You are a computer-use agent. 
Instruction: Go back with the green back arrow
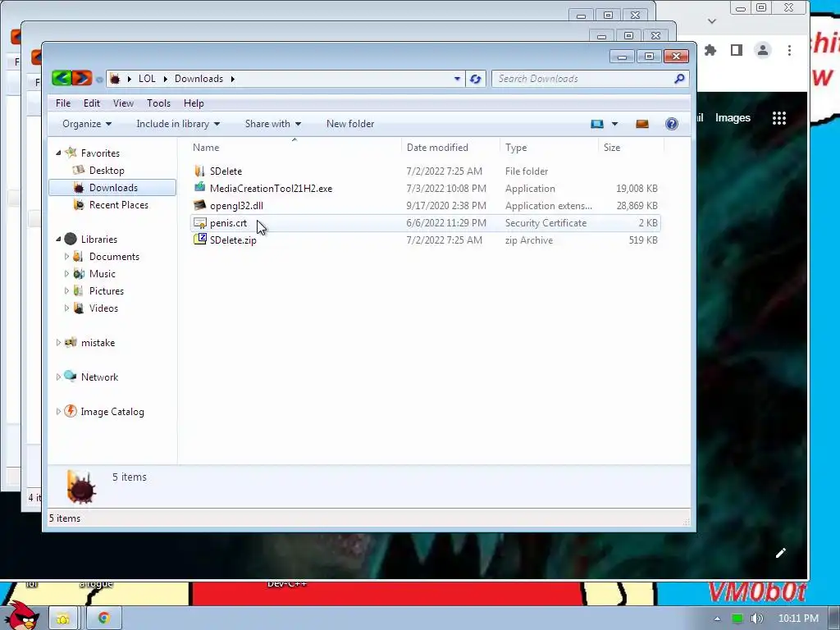[x=62, y=78]
